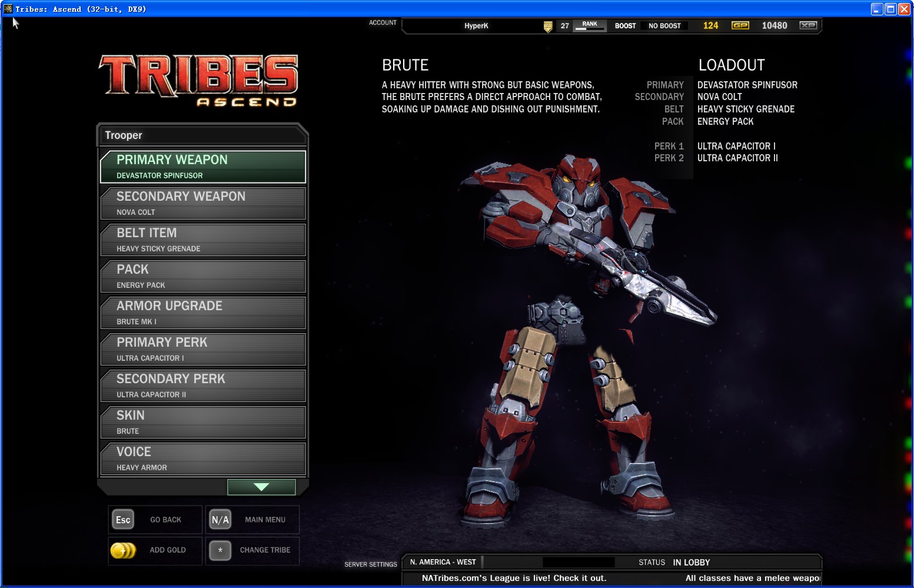Click the Change Tribe button label
Image resolution: width=914 pixels, height=588 pixels.
coord(265,550)
